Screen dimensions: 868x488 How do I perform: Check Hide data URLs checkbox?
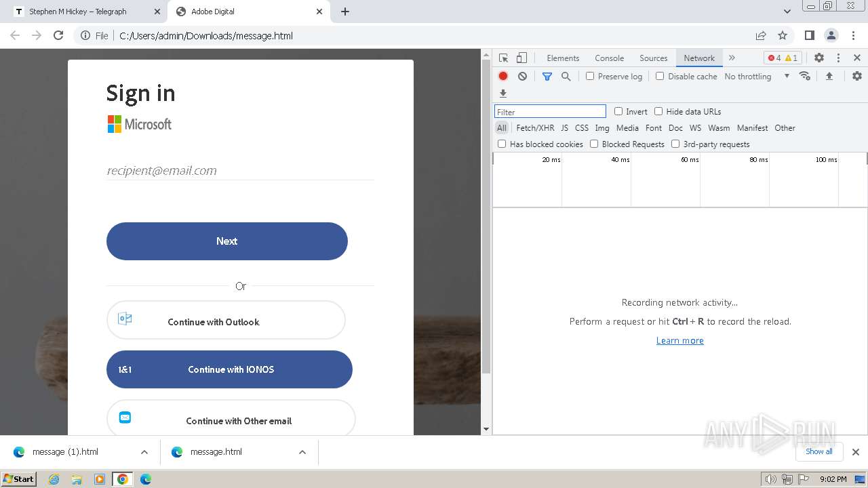[658, 111]
